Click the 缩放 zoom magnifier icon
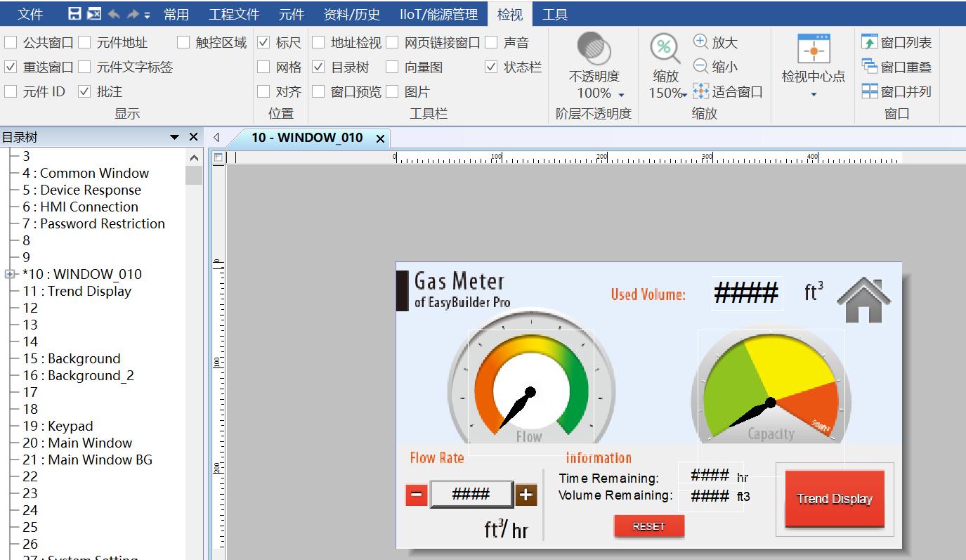This screenshot has width=966, height=560. pyautogui.click(x=665, y=48)
